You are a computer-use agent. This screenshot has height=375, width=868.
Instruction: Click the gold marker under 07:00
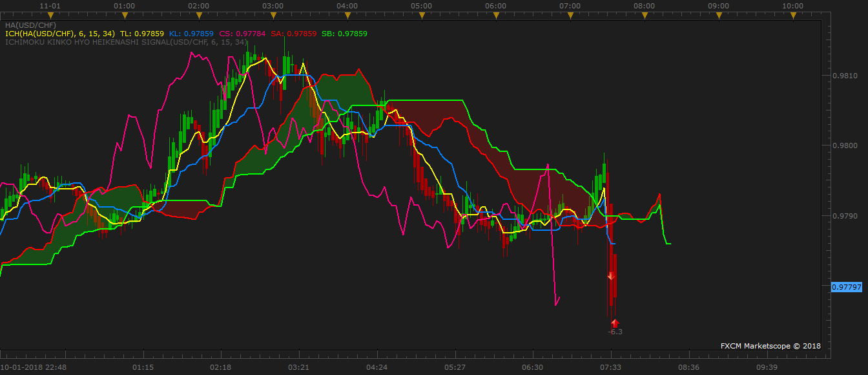[x=570, y=14]
